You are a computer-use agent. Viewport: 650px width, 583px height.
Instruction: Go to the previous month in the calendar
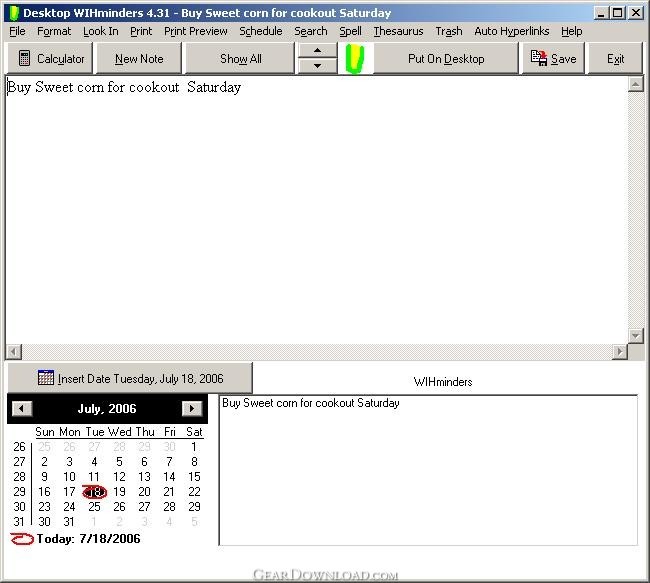pos(22,408)
